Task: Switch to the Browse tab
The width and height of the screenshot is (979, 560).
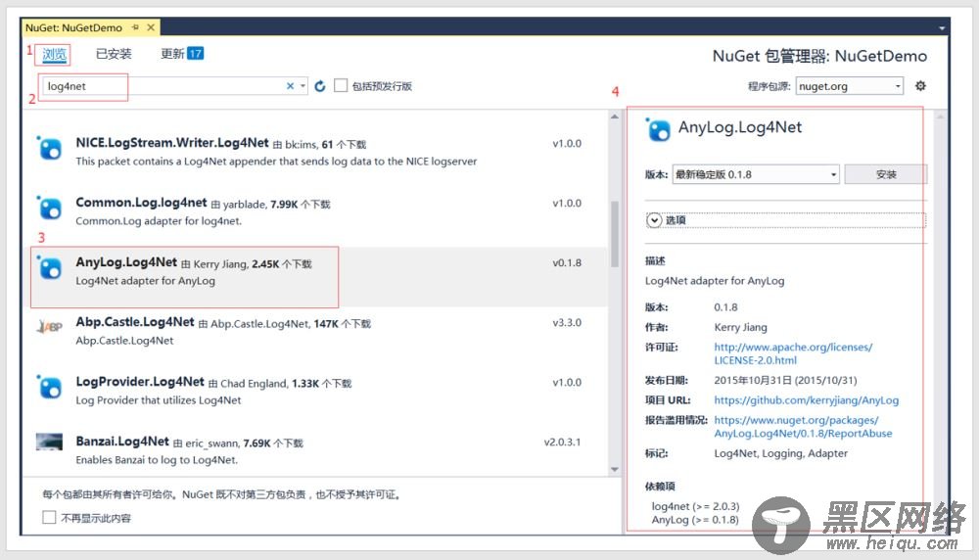Action: pyautogui.click(x=54, y=54)
